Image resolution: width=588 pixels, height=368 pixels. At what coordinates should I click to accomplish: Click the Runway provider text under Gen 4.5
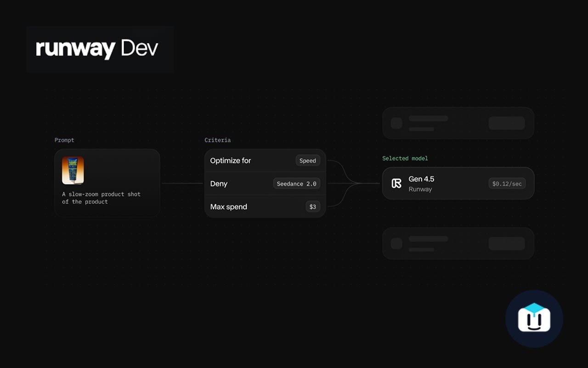pos(420,189)
